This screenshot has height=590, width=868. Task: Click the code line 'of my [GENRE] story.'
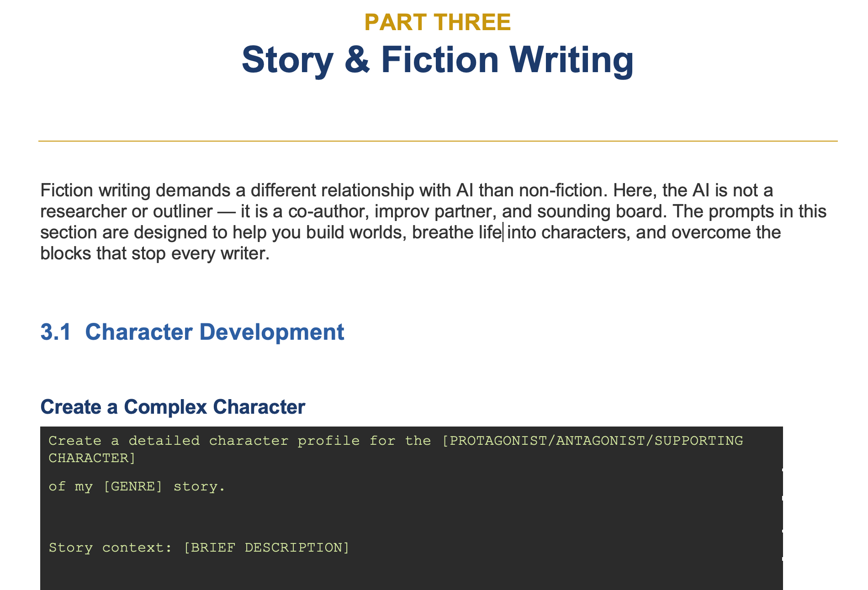point(137,486)
